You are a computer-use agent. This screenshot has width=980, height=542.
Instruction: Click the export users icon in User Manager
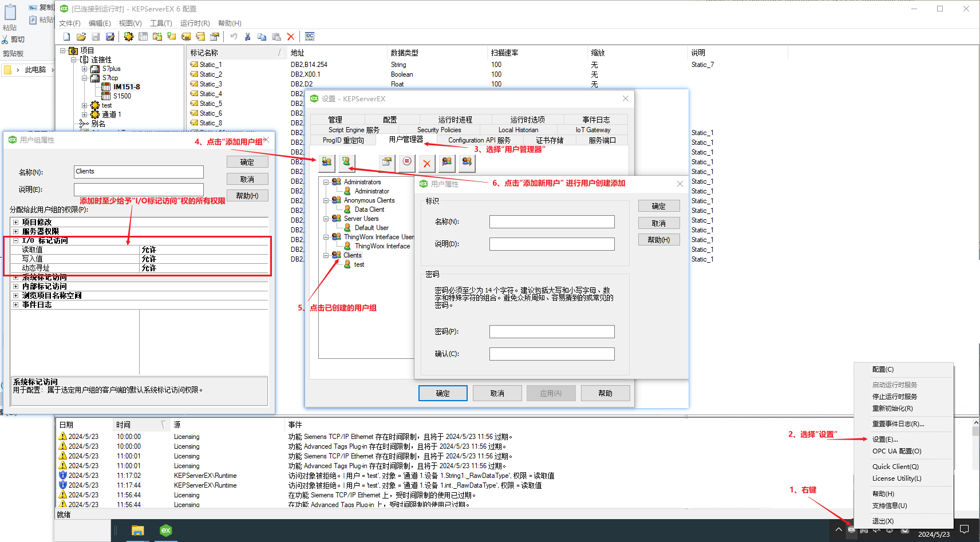pyautogui.click(x=467, y=162)
